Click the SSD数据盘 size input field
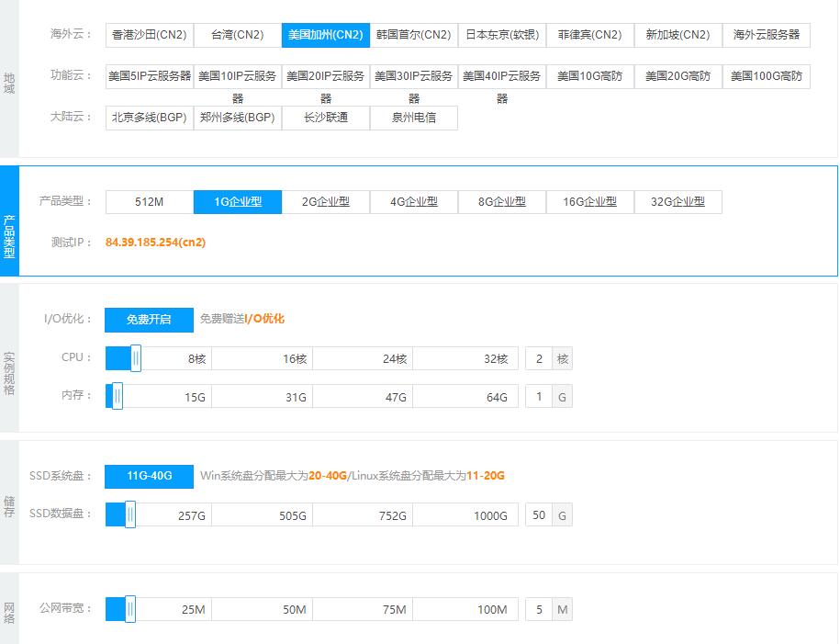The image size is (840, 644). [x=539, y=515]
